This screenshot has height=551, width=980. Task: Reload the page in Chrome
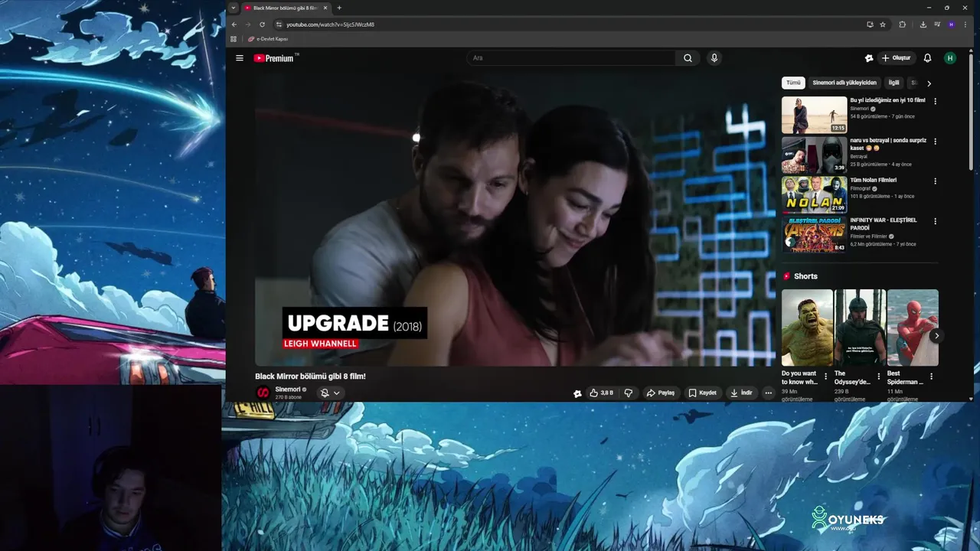[262, 24]
